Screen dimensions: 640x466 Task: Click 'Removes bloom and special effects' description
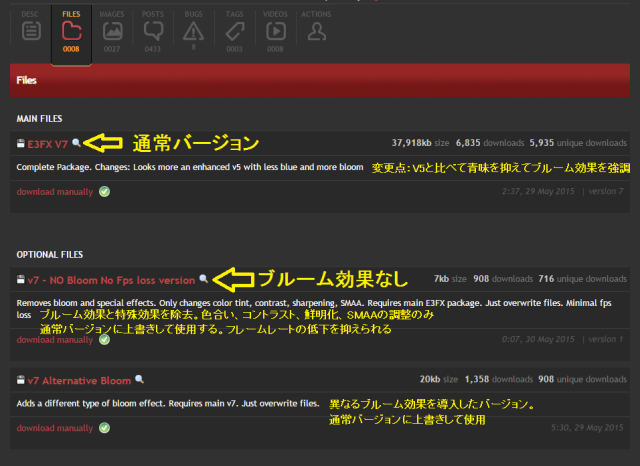[314, 308]
